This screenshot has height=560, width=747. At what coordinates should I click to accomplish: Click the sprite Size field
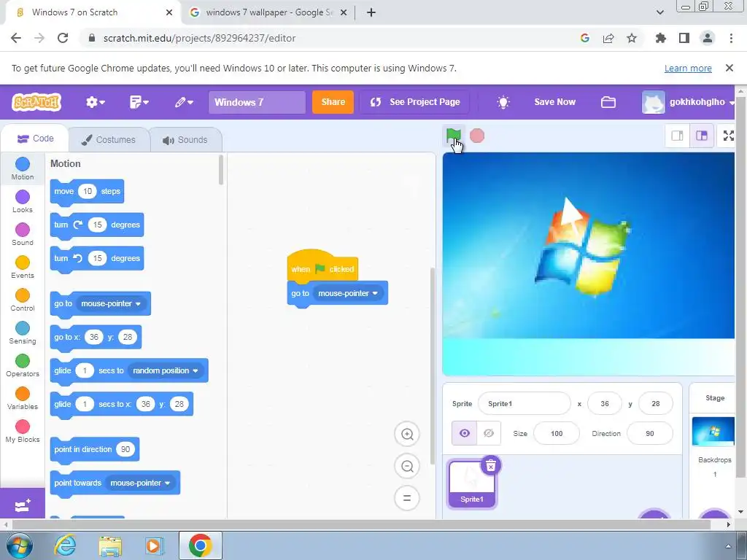pyautogui.click(x=557, y=434)
